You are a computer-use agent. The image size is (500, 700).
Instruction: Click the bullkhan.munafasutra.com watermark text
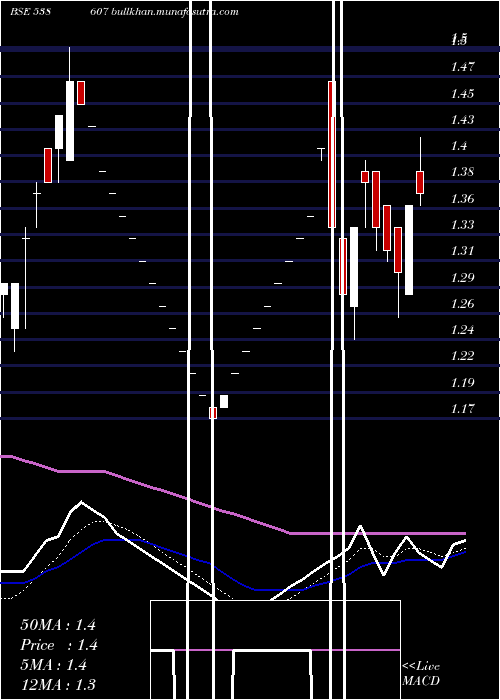(174, 12)
